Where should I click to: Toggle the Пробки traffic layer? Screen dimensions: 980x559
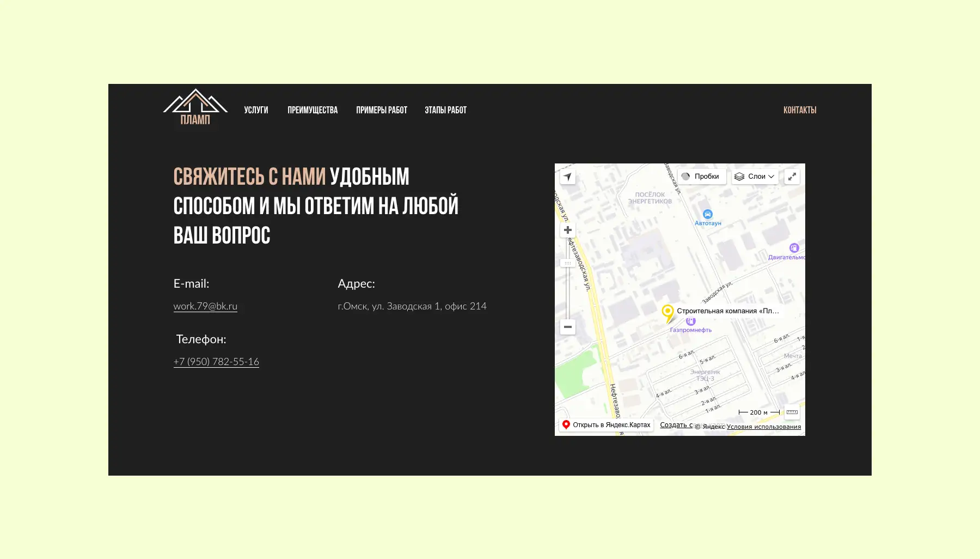point(701,177)
